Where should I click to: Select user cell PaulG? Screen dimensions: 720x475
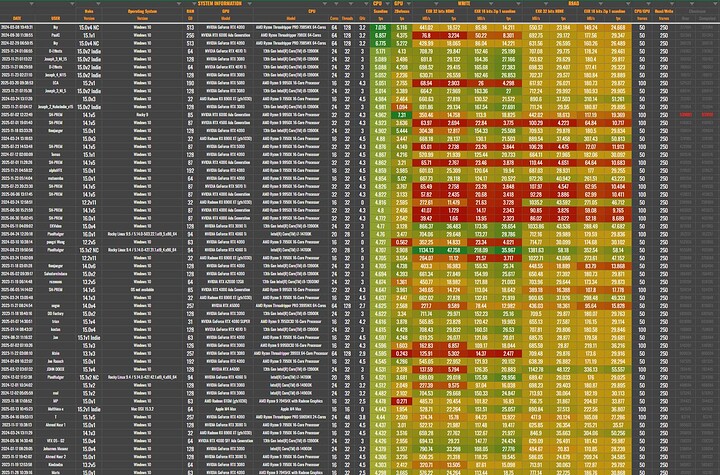pos(56,35)
